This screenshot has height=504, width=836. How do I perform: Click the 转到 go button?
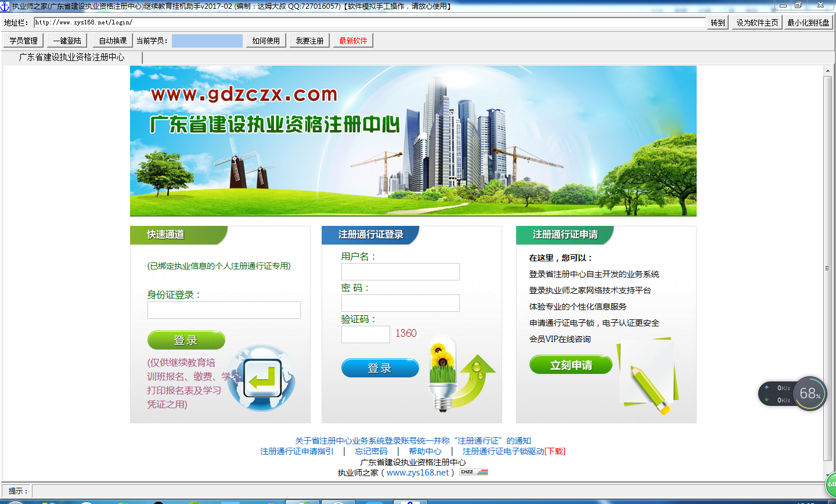coord(718,23)
